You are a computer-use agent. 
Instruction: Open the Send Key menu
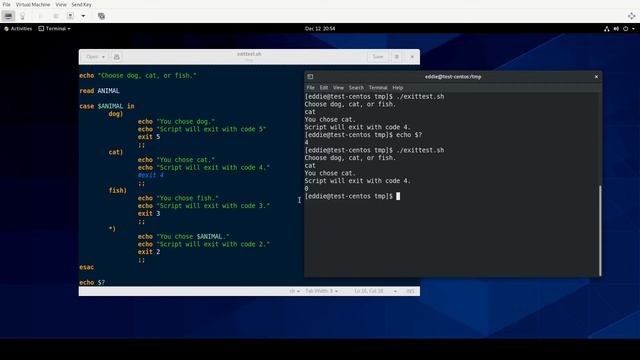tap(81, 4)
